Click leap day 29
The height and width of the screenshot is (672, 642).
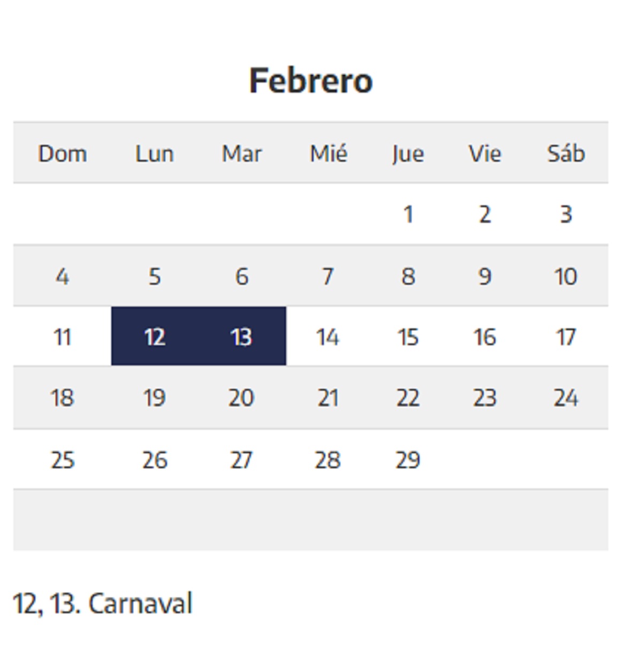408,460
